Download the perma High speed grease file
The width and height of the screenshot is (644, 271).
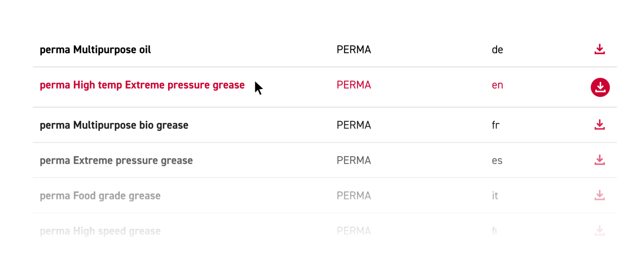pyautogui.click(x=599, y=231)
